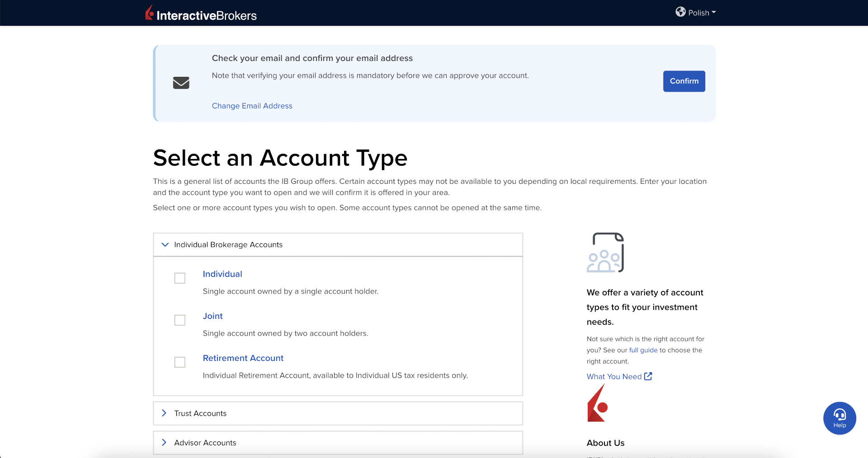
Task: Click the Retirement Account title link
Action: [x=243, y=358]
